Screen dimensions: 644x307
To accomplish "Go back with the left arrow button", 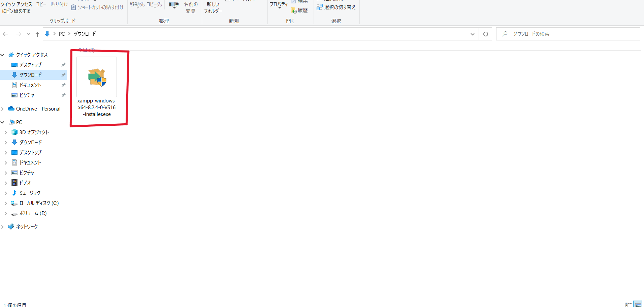I will pyautogui.click(x=6, y=34).
